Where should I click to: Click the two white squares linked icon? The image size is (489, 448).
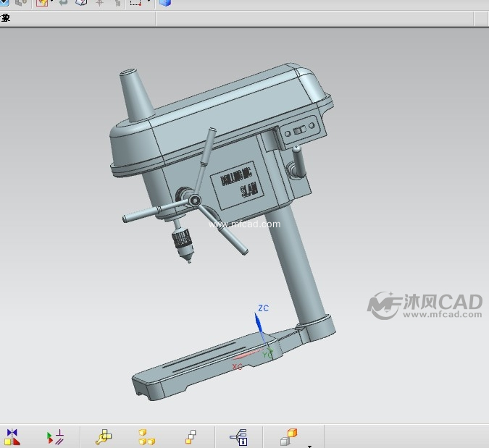(x=191, y=436)
